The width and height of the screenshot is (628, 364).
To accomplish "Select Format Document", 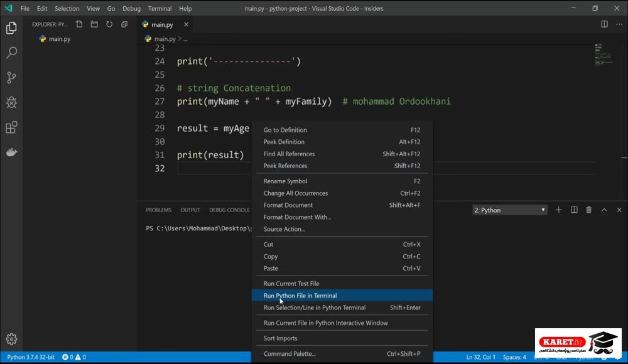I will pos(342,205).
